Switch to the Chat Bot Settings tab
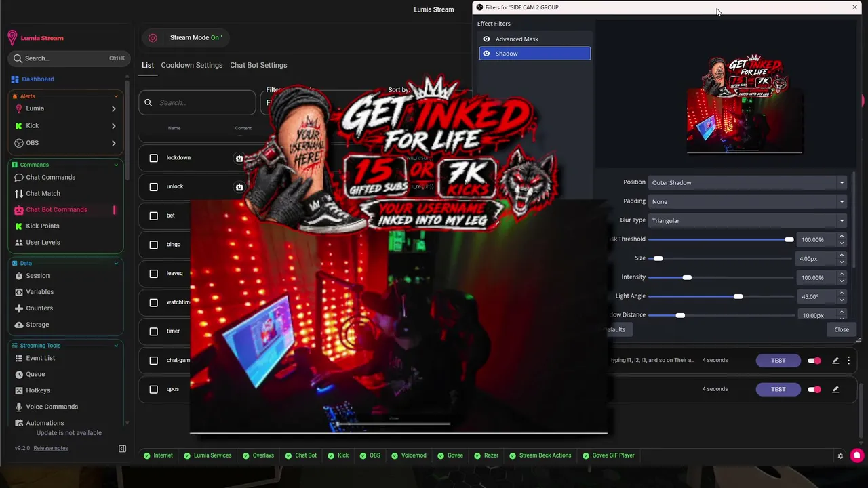The width and height of the screenshot is (868, 488). tap(258, 66)
